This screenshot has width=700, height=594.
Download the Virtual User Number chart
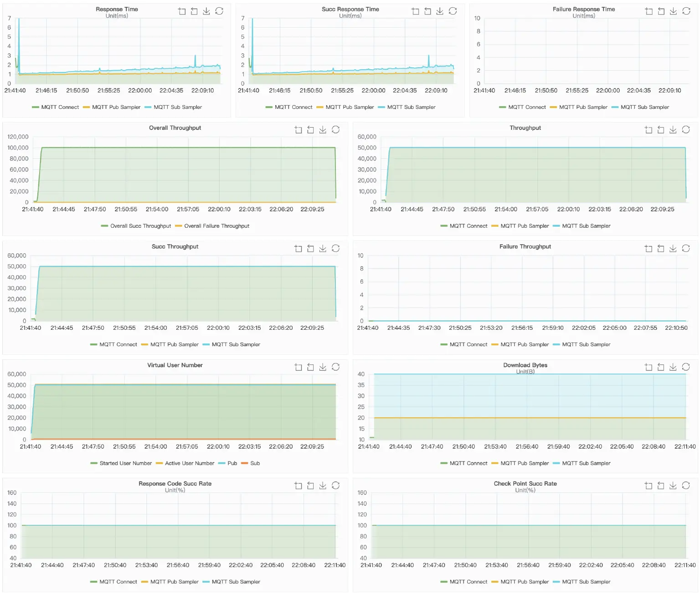(323, 367)
